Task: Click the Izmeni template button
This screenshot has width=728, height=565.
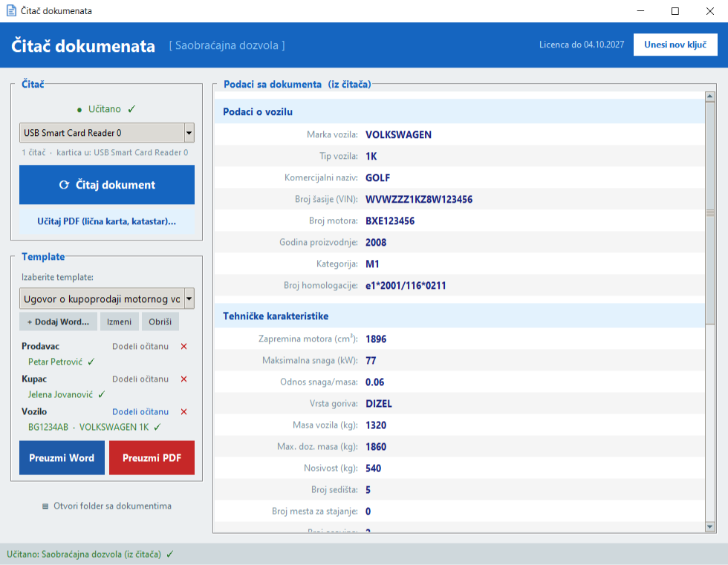Action: (120, 322)
